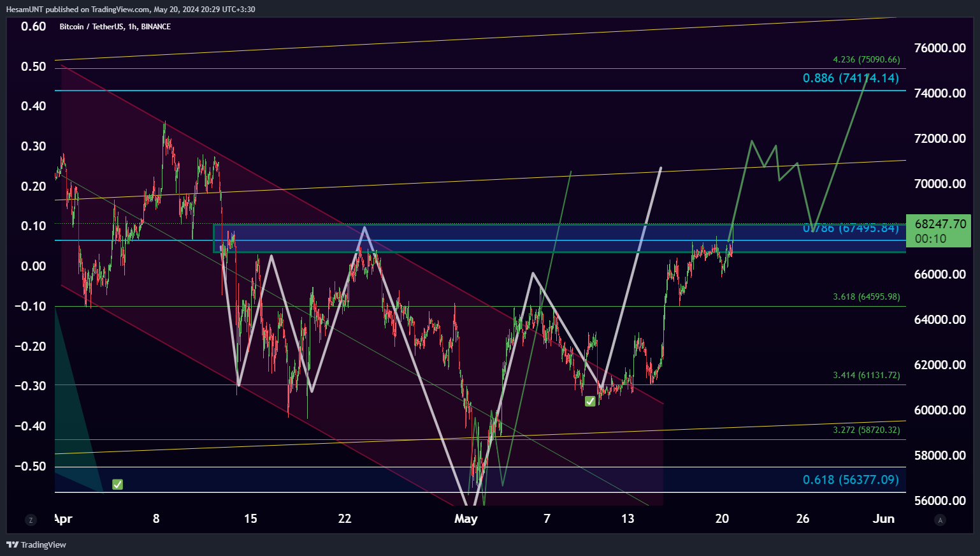Viewport: 980px width, 556px height.
Task: Click the 64000.00 price axis label
Action: pyautogui.click(x=940, y=319)
